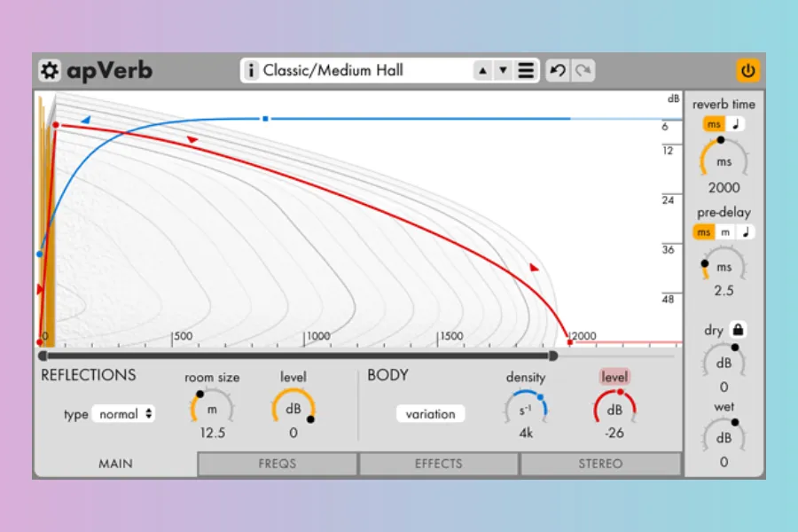This screenshot has height=532, width=798.
Task: Open the STEREO tab
Action: (x=600, y=464)
